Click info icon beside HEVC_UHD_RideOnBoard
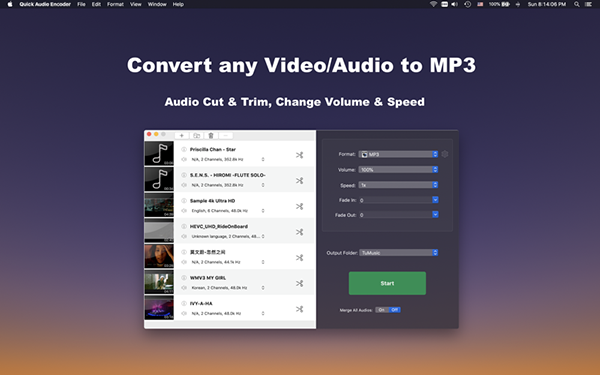The width and height of the screenshot is (600, 375). click(184, 226)
